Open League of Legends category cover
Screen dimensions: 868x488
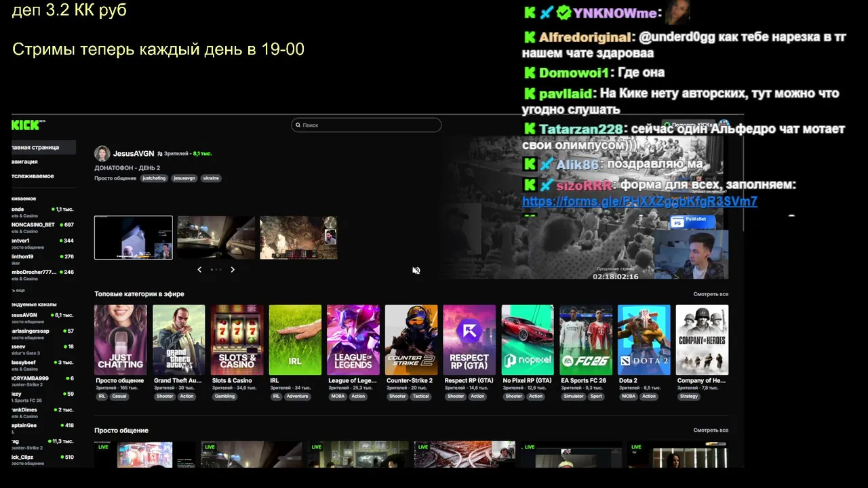353,340
